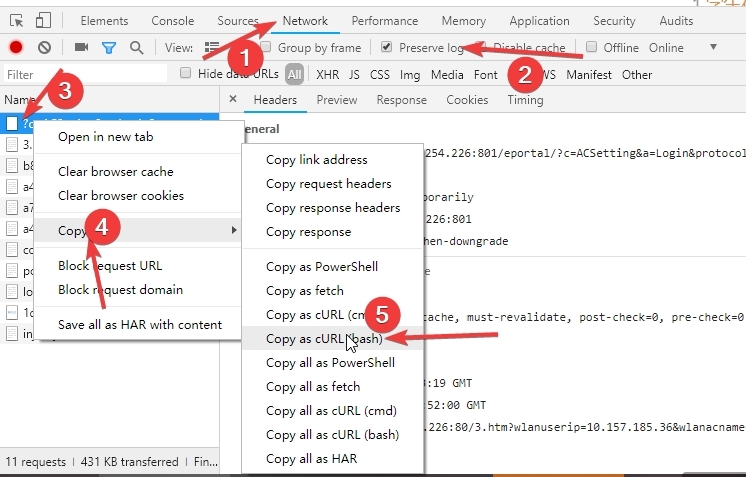Image resolution: width=746 pixels, height=477 pixels.
Task: Filter requests by Img
Action: click(410, 75)
